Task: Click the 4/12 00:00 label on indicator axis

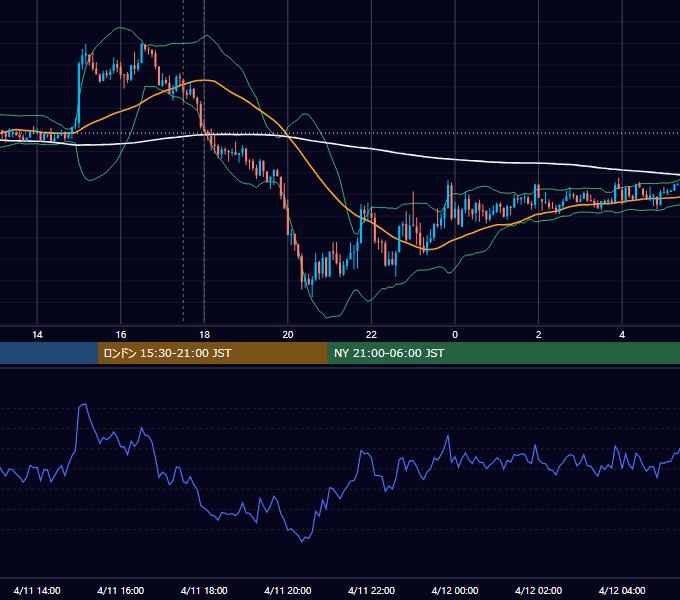Action: click(455, 590)
